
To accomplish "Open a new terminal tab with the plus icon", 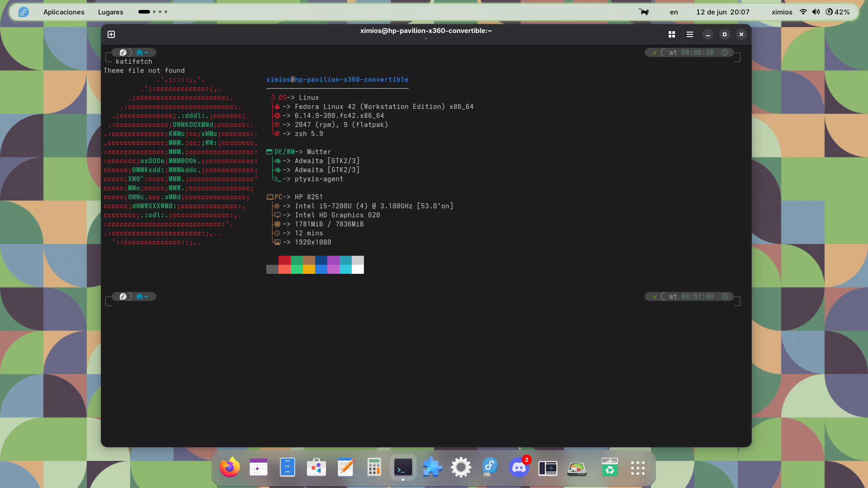I will [111, 34].
